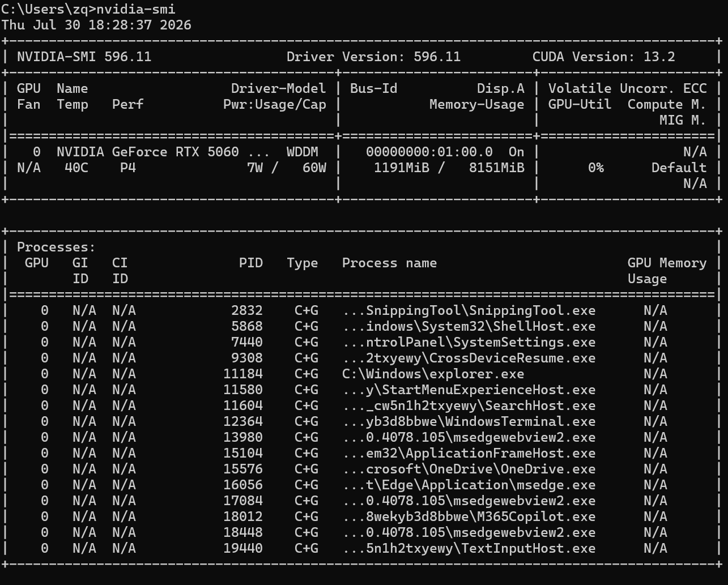Select the bus ID 00000000:01:00.0

[429, 152]
